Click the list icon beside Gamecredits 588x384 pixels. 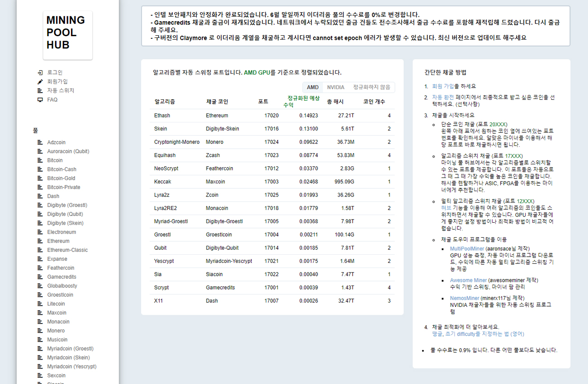pos(40,277)
